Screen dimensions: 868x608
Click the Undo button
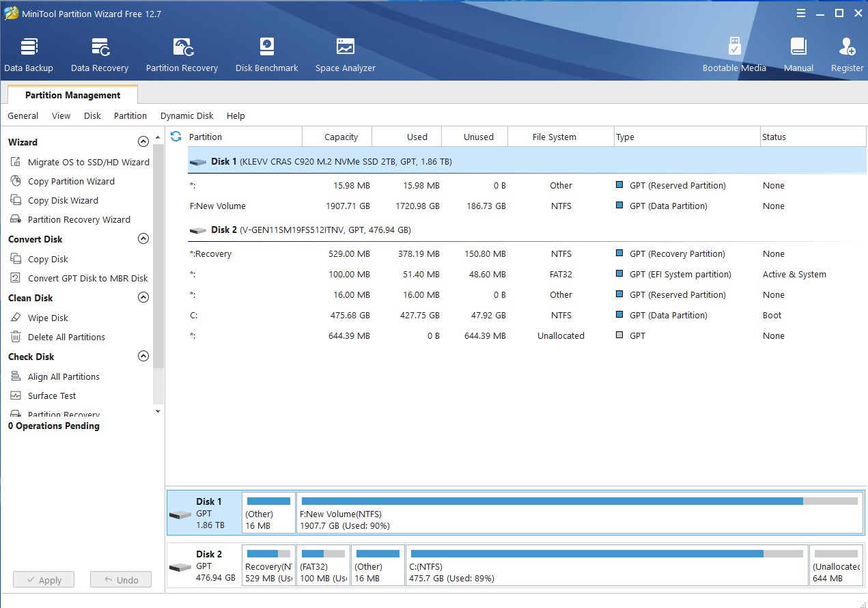tap(121, 580)
